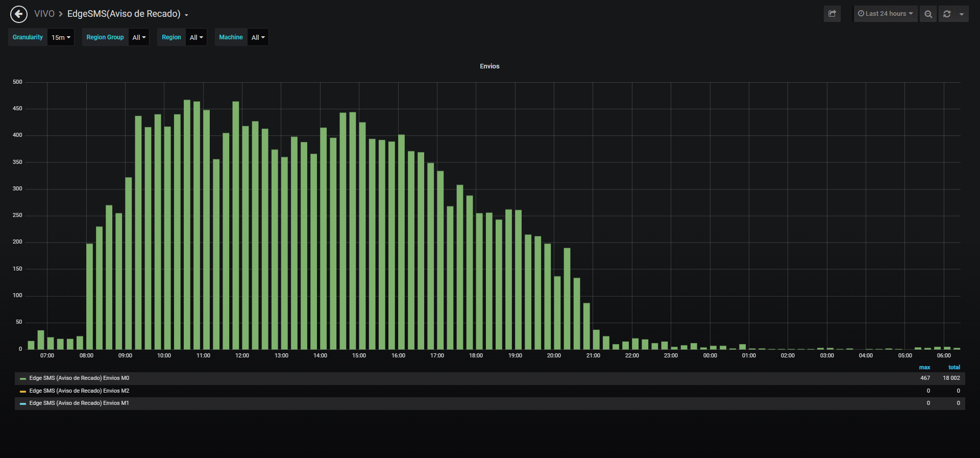The height and width of the screenshot is (458, 980).
Task: Sort legend by max column header
Action: click(924, 367)
